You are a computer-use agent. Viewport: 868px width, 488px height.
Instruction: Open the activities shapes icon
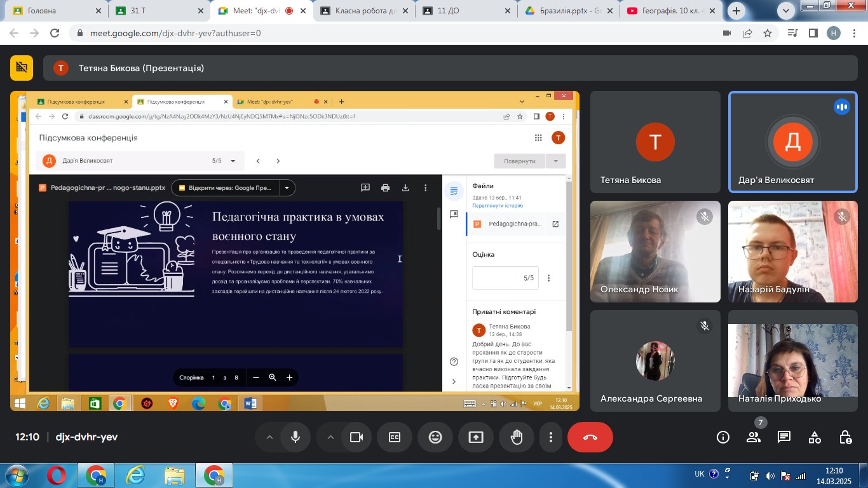pyautogui.click(x=815, y=437)
